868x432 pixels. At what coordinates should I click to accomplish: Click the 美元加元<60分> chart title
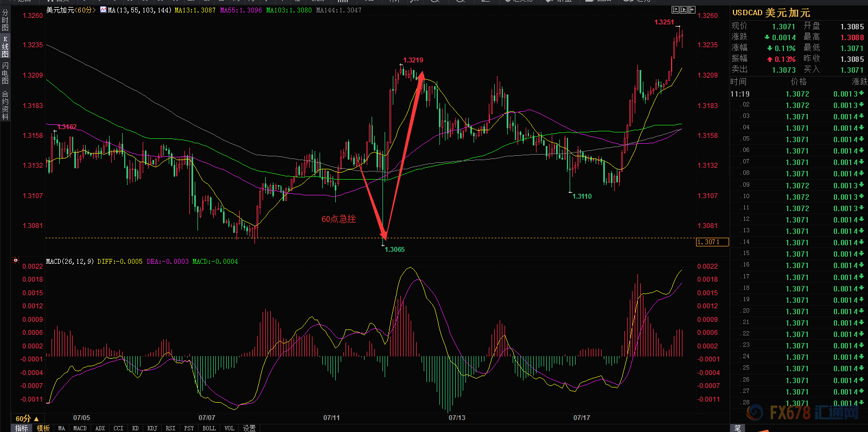tap(71, 10)
